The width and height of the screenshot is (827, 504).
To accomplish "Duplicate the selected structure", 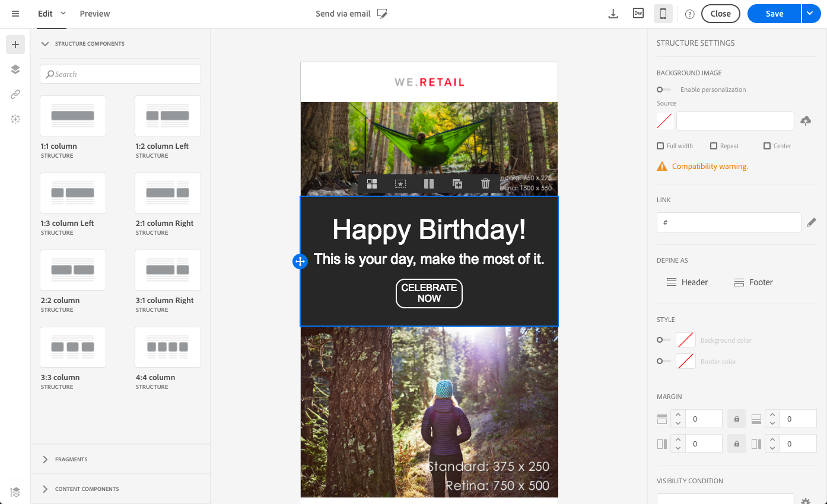I will pos(457,184).
